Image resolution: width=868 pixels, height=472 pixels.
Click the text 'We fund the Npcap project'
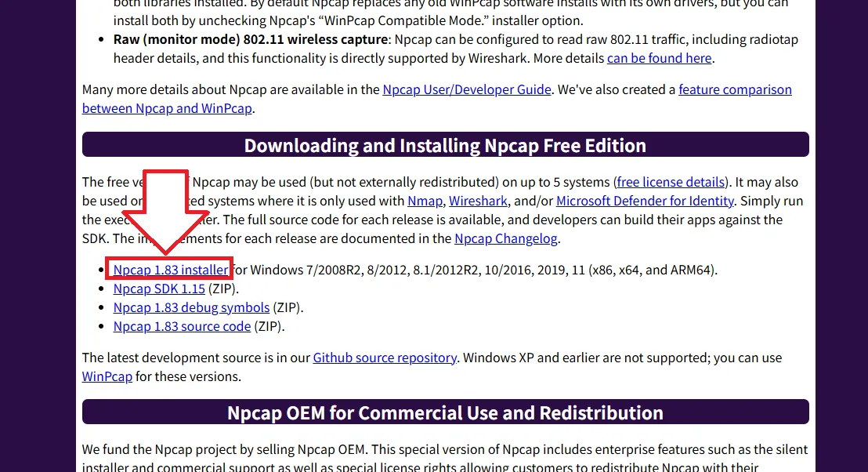[x=160, y=449]
